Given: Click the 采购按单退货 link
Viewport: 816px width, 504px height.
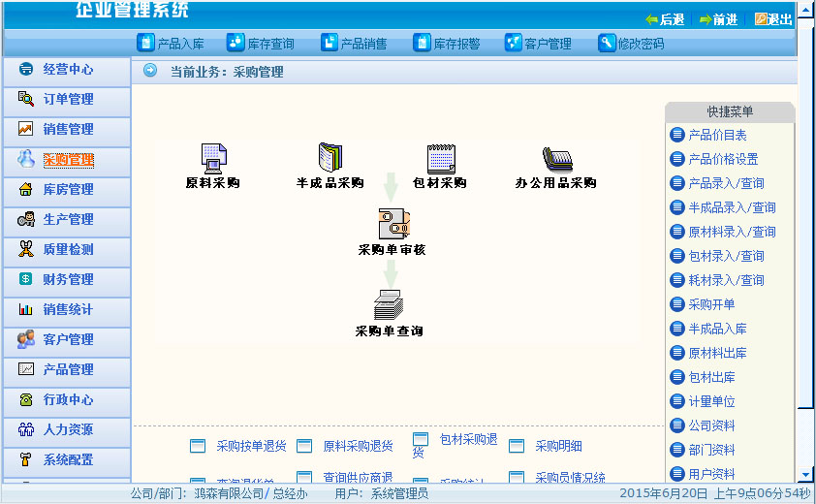Looking at the screenshot, I should 250,447.
